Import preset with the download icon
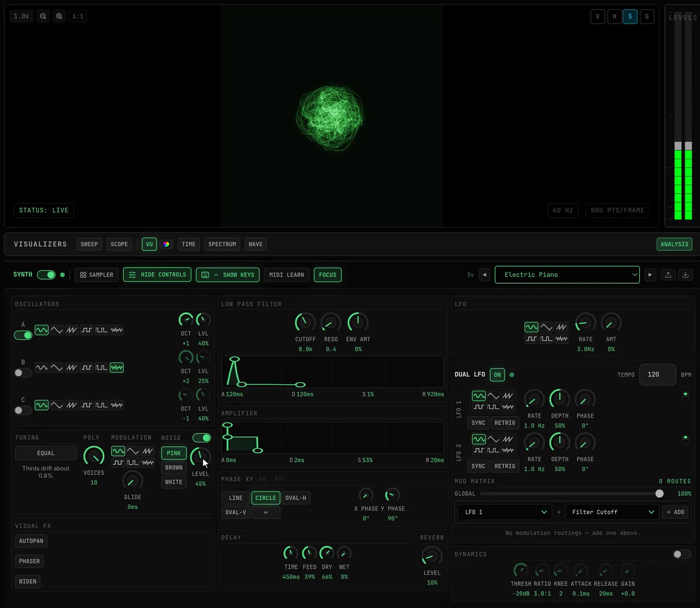This screenshot has height=608, width=700. point(685,275)
